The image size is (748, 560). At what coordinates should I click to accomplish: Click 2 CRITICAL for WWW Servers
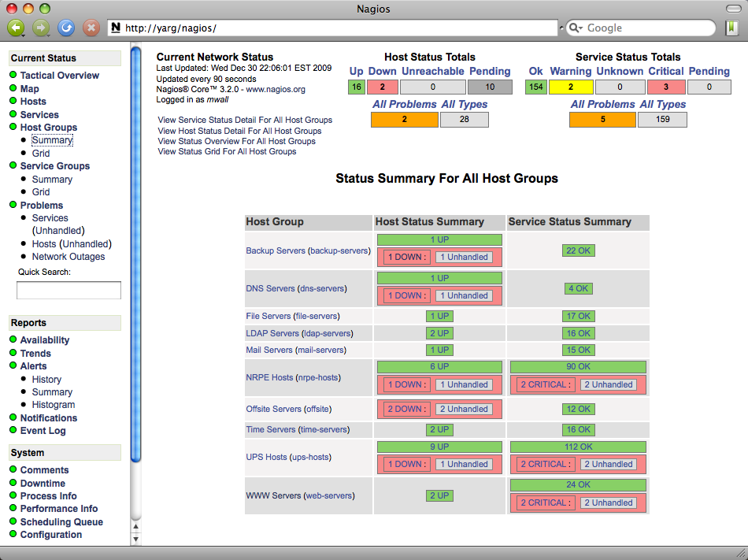(x=544, y=503)
